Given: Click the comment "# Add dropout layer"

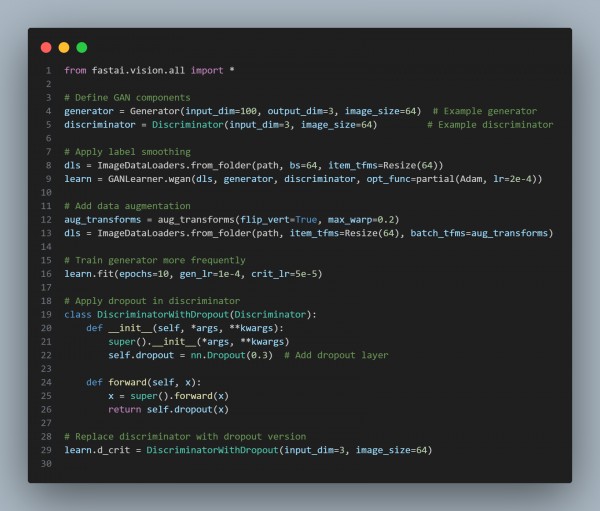Looking at the screenshot, I should [336, 355].
